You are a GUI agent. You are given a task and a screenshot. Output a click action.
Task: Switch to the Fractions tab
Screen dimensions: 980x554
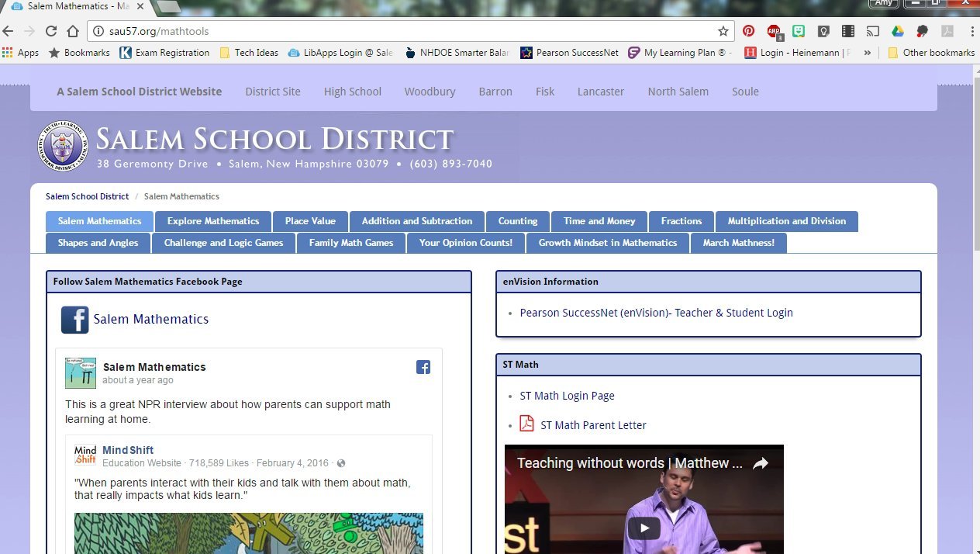coord(682,221)
